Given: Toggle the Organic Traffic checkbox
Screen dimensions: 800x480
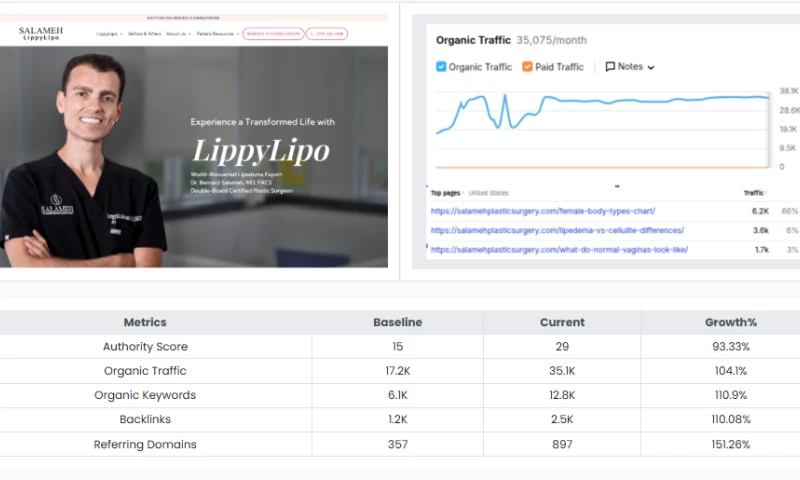Looking at the screenshot, I should (441, 67).
